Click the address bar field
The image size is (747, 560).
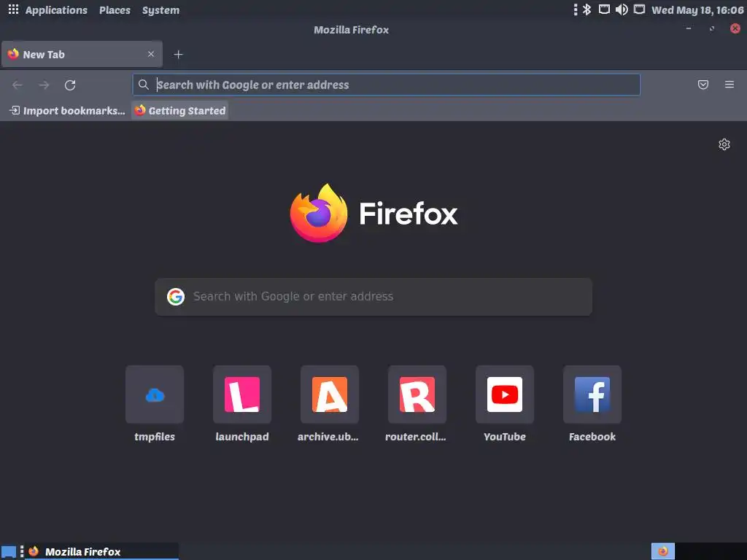pos(387,85)
